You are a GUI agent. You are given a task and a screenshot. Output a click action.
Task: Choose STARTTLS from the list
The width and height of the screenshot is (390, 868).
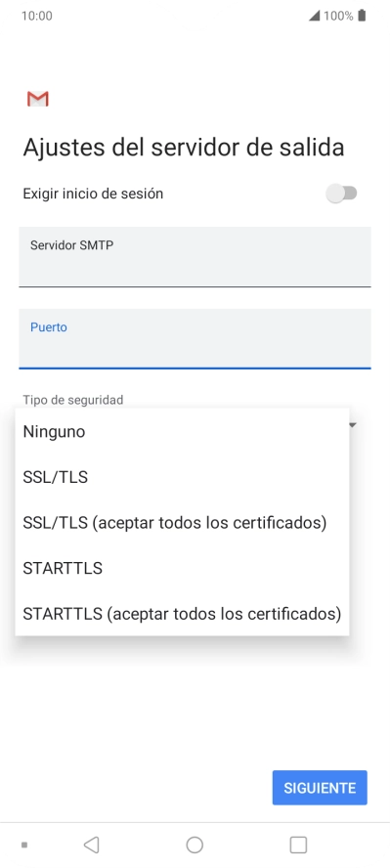click(182, 568)
